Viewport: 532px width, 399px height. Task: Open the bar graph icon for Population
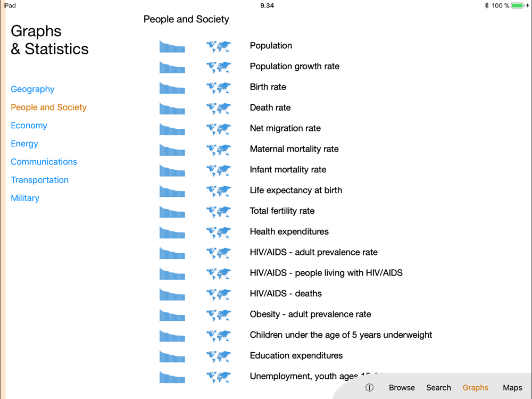pyautogui.click(x=172, y=46)
